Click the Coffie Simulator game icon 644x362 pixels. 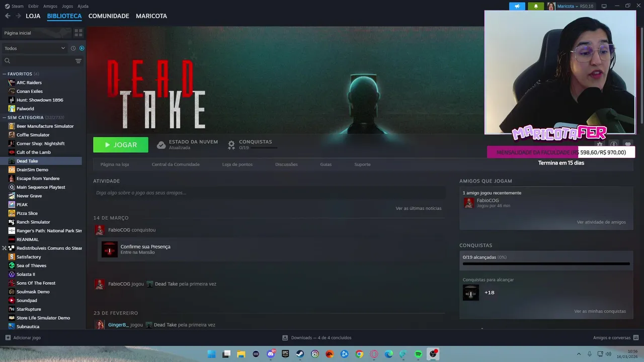[12, 135]
